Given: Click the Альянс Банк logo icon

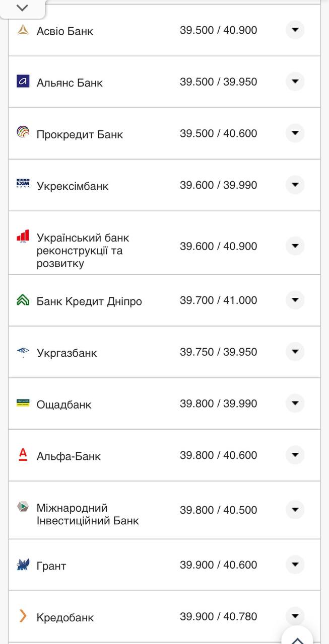Looking at the screenshot, I should coord(22,82).
